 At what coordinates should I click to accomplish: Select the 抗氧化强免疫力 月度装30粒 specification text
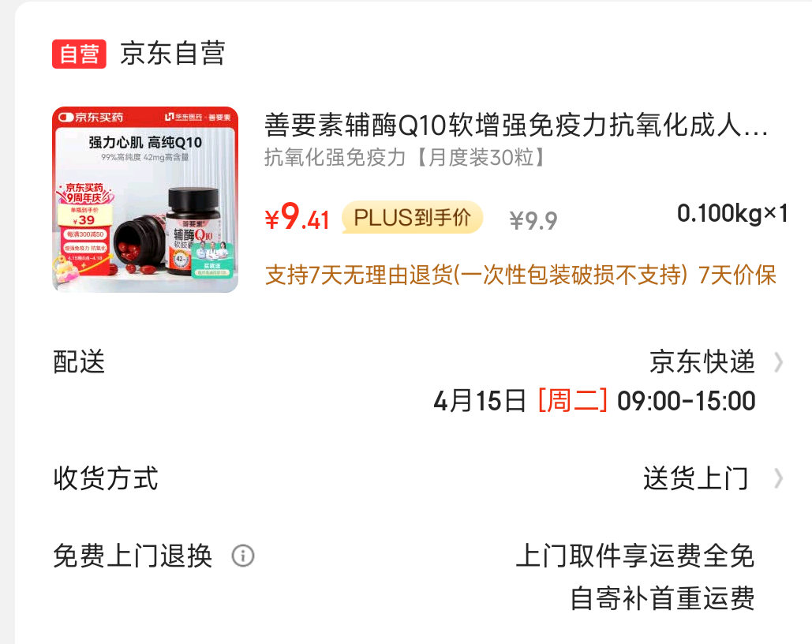coord(405,158)
